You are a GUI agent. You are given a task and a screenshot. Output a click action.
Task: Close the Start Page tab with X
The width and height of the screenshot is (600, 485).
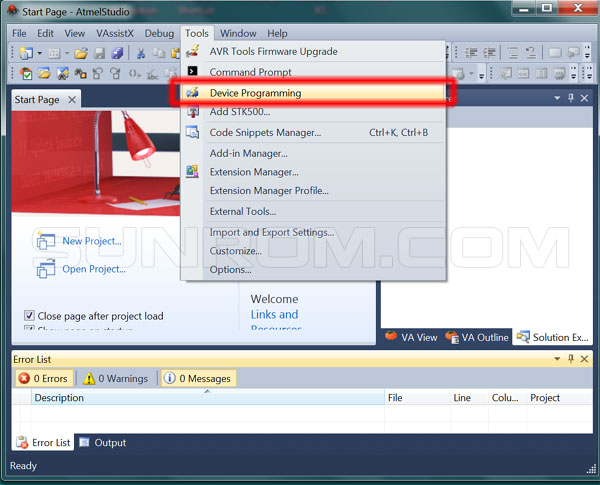point(72,100)
